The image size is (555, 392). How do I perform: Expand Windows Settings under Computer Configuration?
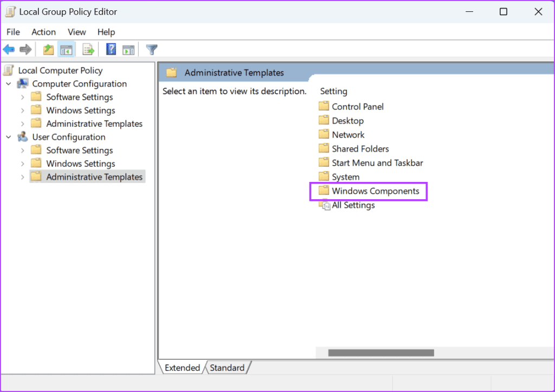(22, 110)
